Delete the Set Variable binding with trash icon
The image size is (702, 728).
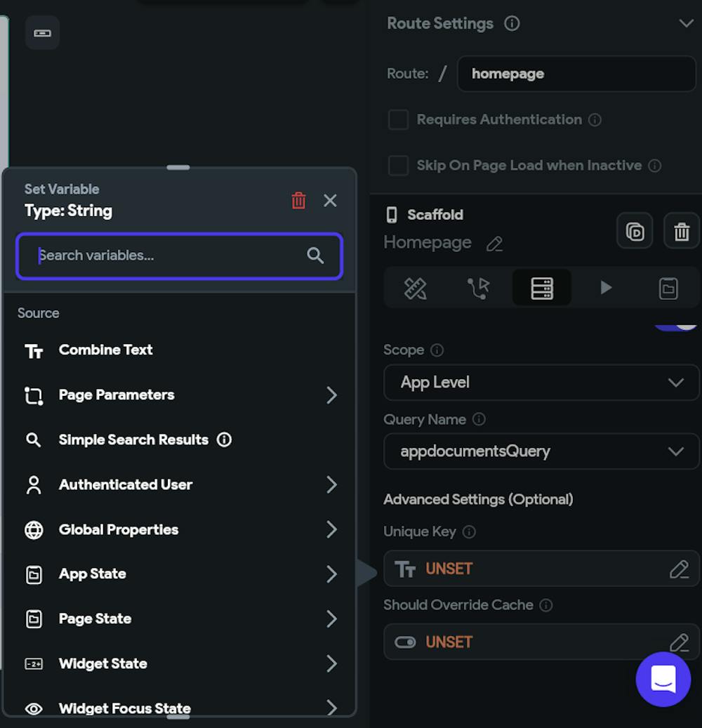tap(298, 201)
